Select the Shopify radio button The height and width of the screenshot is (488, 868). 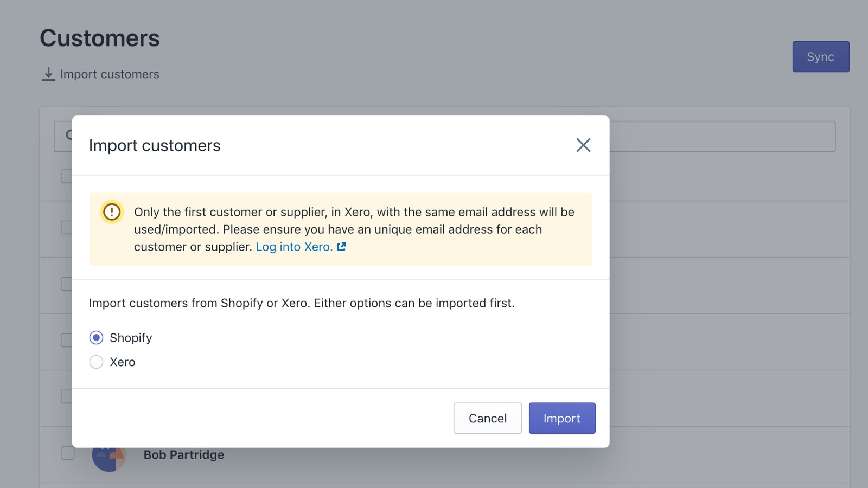[96, 338]
